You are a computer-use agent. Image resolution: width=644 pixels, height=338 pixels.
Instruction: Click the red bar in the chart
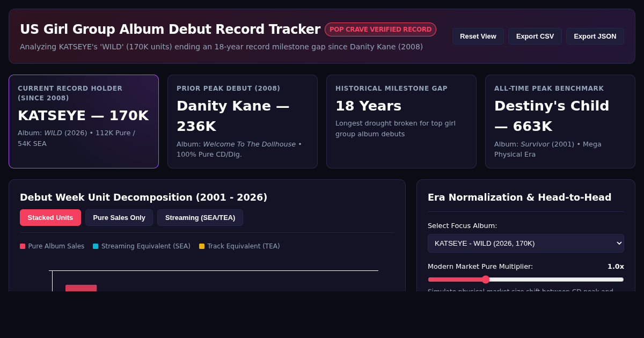coord(81,288)
